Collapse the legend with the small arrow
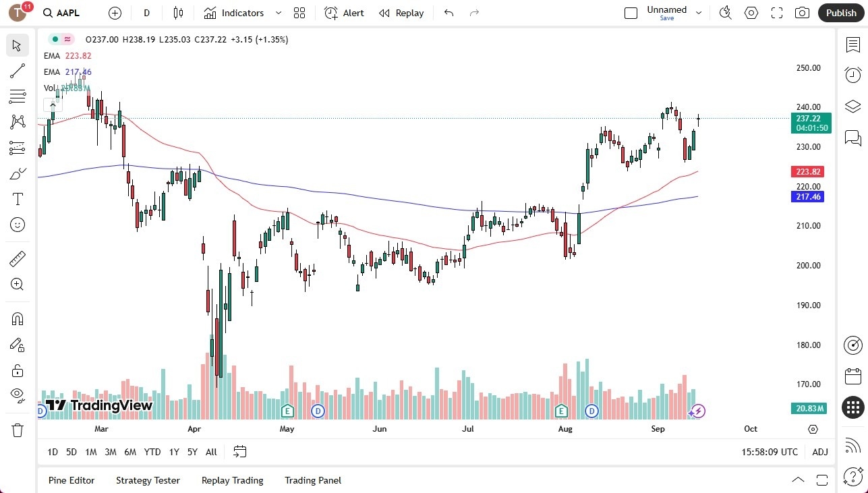 (x=53, y=105)
